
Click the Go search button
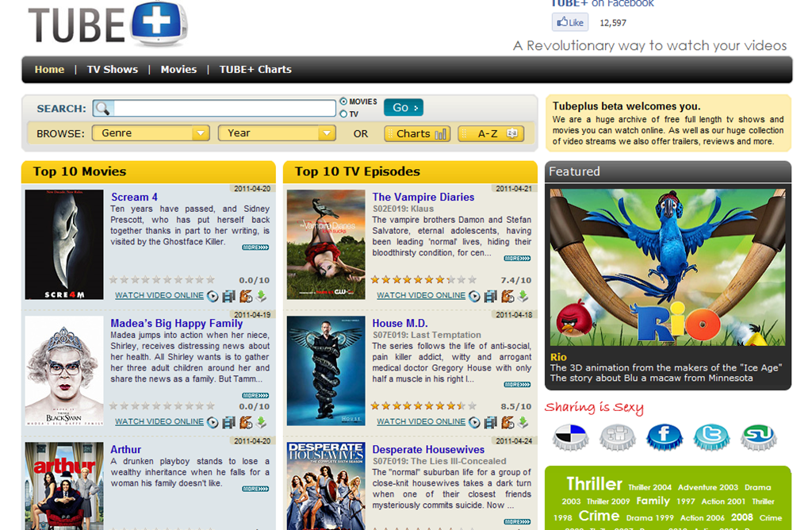click(x=404, y=107)
